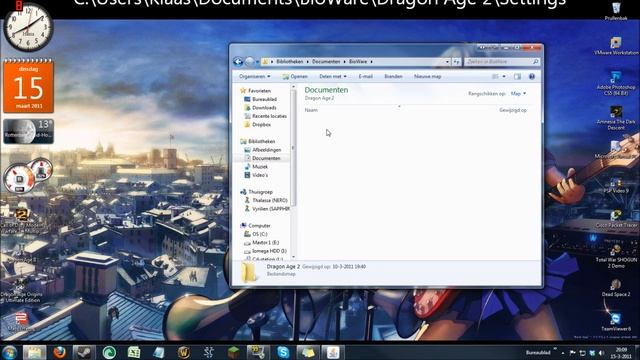Click the refresh button beside address bar
The height and width of the screenshot is (360, 640).
tap(456, 62)
